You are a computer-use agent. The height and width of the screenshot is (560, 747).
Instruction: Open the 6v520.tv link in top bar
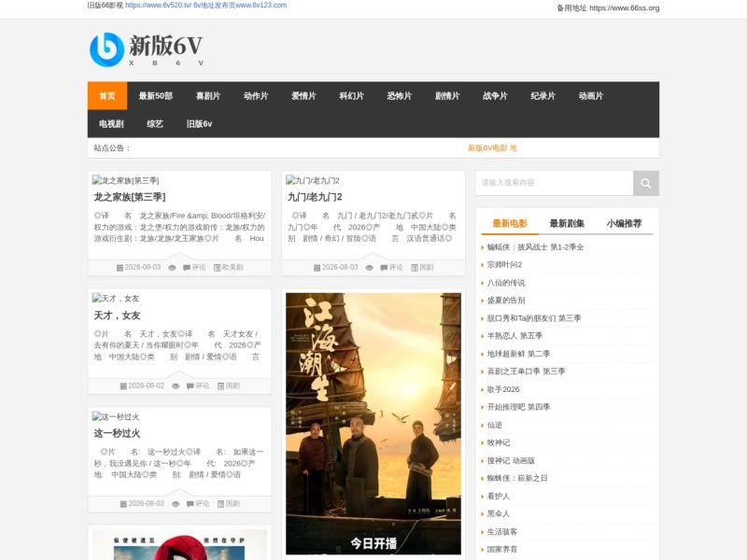[158, 6]
